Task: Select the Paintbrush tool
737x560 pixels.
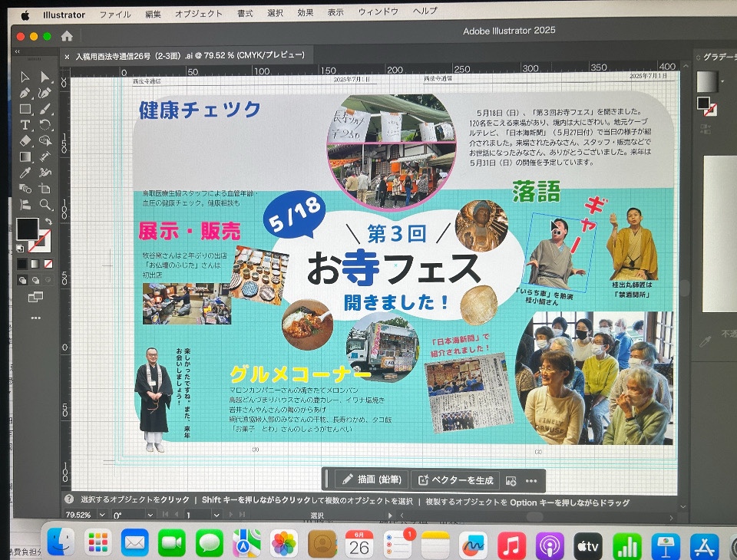Action: click(x=45, y=109)
